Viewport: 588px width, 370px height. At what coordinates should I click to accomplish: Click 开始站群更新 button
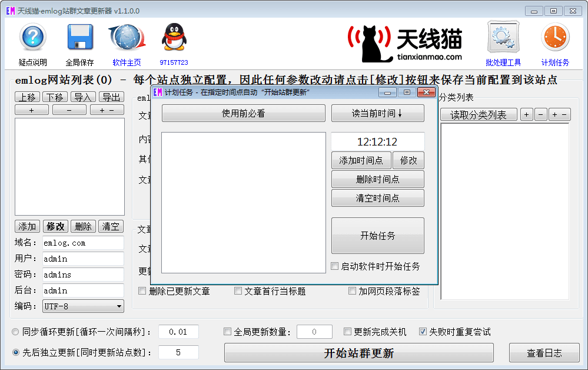coord(359,353)
